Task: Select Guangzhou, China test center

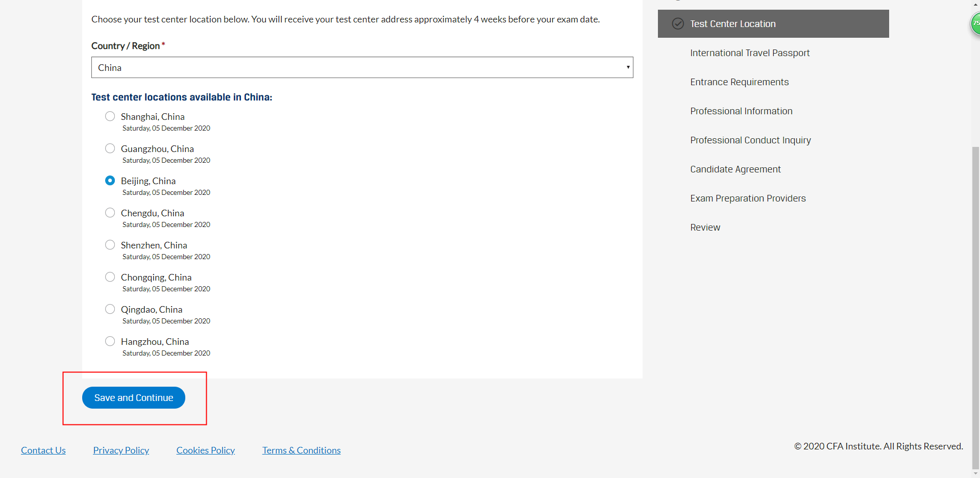Action: click(x=110, y=148)
